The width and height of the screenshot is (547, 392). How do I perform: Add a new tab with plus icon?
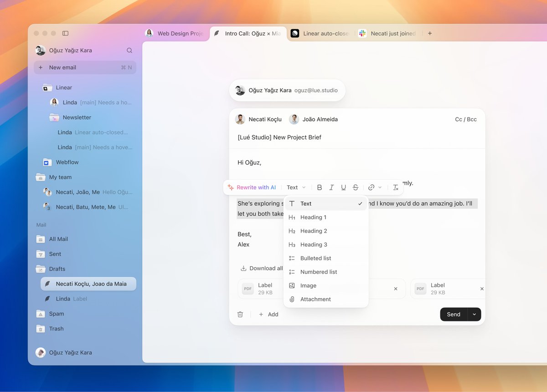pyautogui.click(x=430, y=33)
